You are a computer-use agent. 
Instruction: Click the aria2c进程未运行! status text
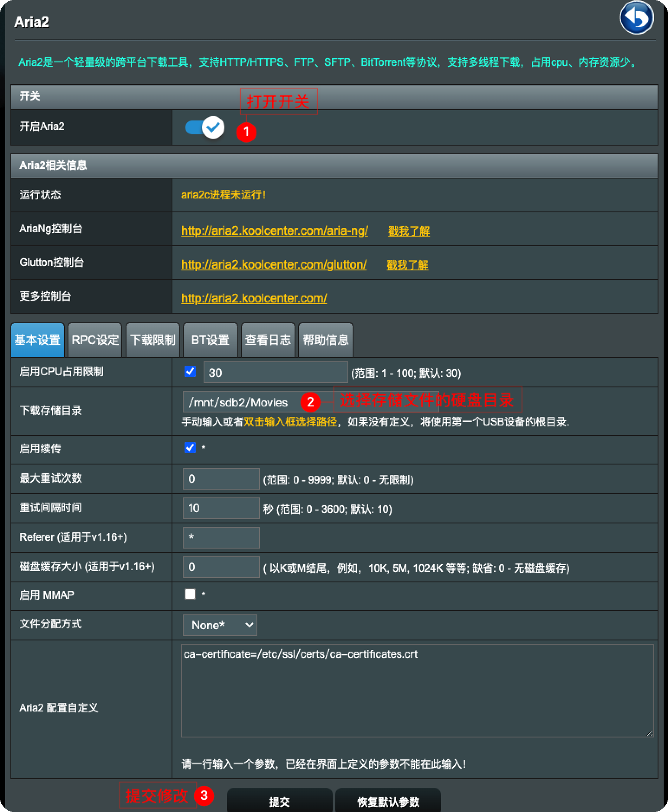[224, 195]
